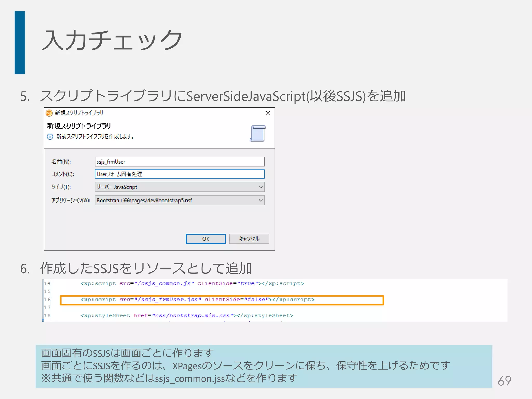Click line number 16 in the editor gutter
532x399 pixels.
pyautogui.click(x=47, y=300)
